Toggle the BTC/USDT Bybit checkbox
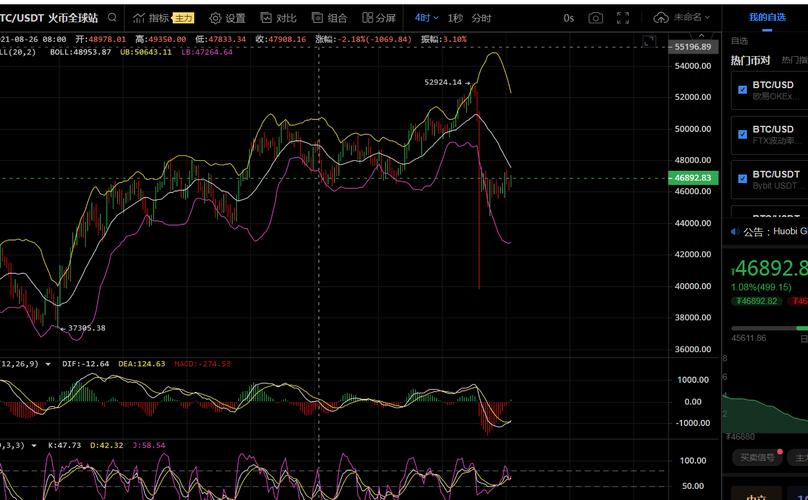The image size is (808, 500). pyautogui.click(x=742, y=179)
